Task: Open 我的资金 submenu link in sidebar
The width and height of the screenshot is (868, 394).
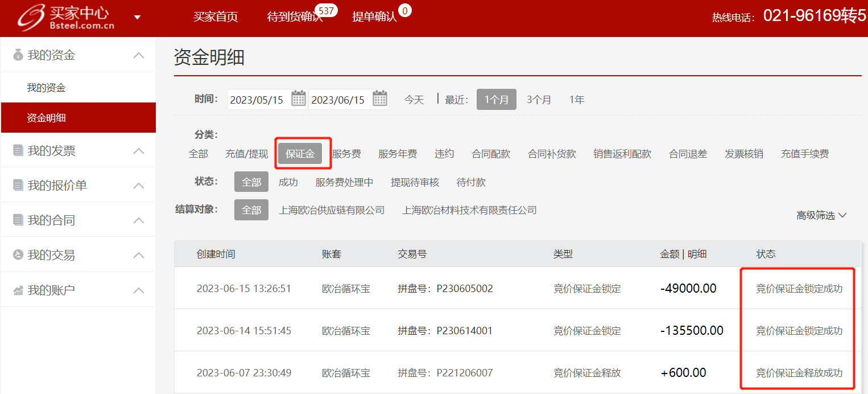Action: click(47, 88)
